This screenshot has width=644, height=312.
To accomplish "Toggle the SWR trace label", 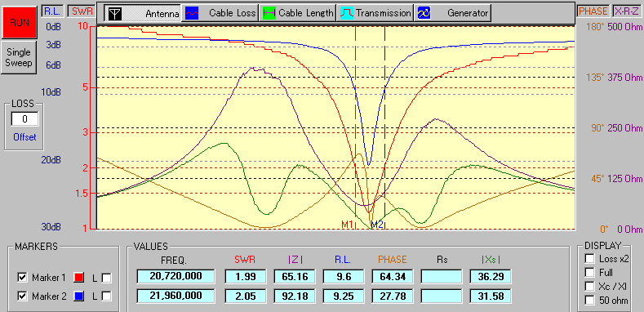I will (80, 11).
